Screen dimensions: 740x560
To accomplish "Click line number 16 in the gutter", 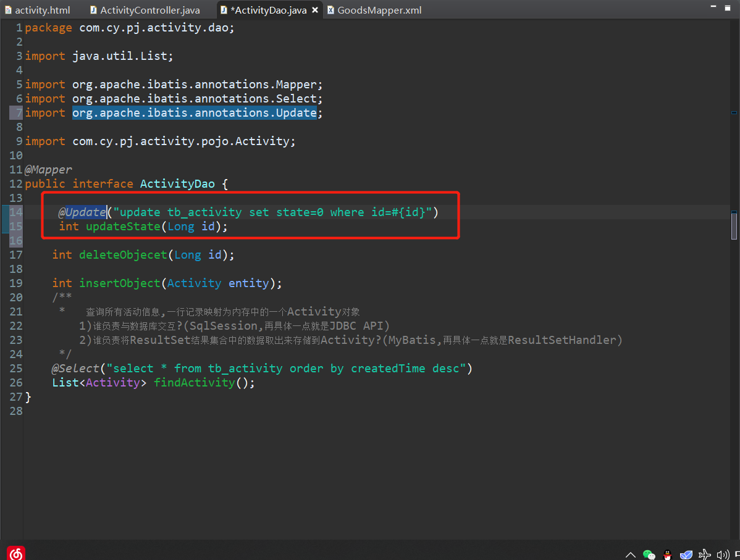I will click(15, 241).
